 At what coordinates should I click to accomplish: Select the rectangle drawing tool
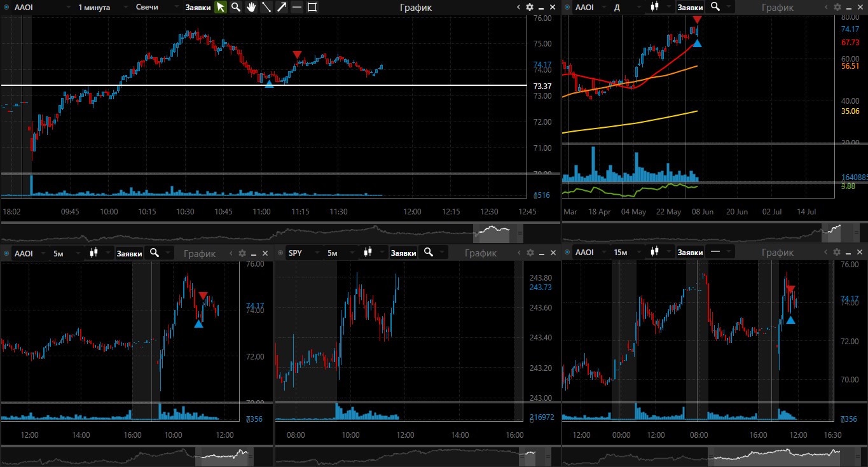[x=312, y=7]
